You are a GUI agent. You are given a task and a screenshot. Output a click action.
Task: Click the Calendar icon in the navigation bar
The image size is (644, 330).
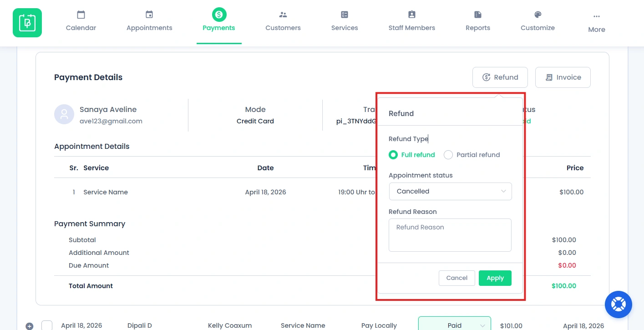click(81, 15)
